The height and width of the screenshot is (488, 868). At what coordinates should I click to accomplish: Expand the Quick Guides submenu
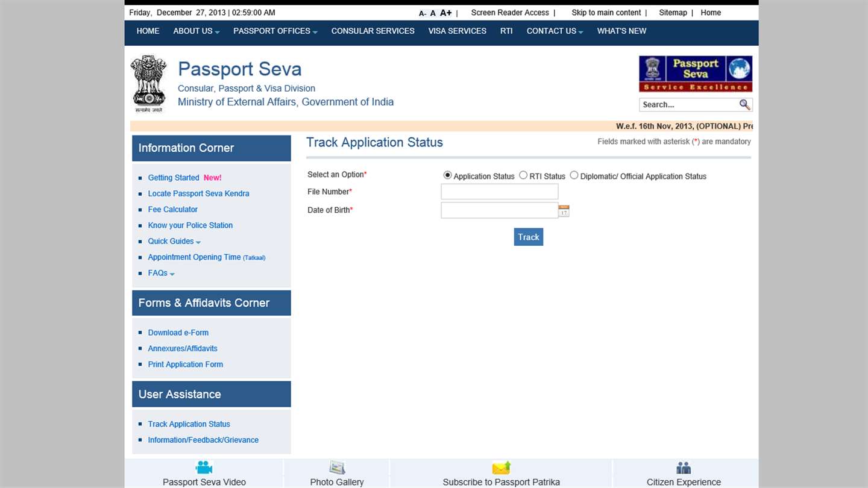click(174, 242)
